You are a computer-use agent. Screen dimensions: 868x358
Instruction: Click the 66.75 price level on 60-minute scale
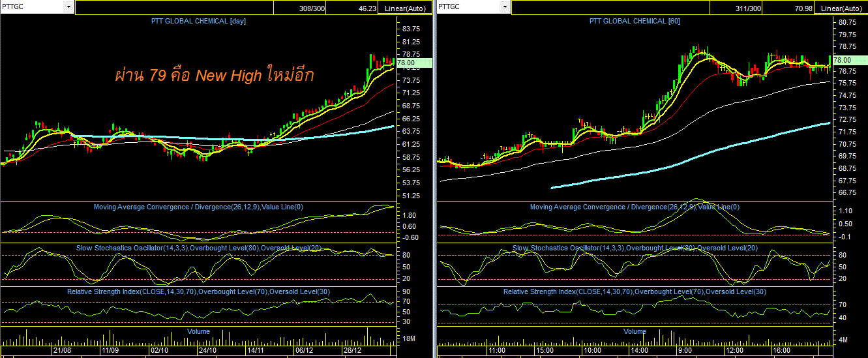[x=847, y=193]
